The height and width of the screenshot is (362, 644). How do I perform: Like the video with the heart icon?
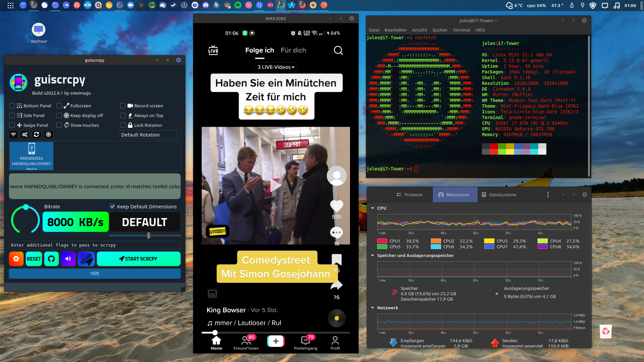coord(337,205)
